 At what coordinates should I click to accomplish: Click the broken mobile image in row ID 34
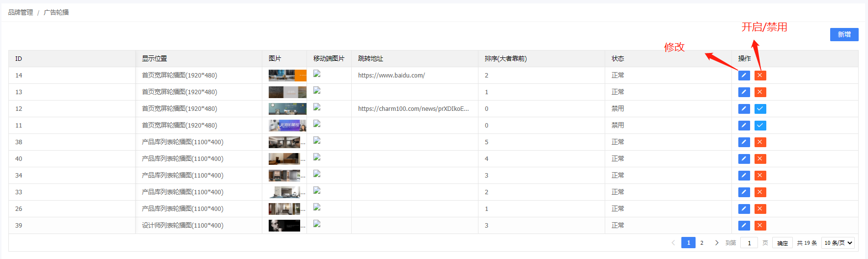(x=317, y=174)
